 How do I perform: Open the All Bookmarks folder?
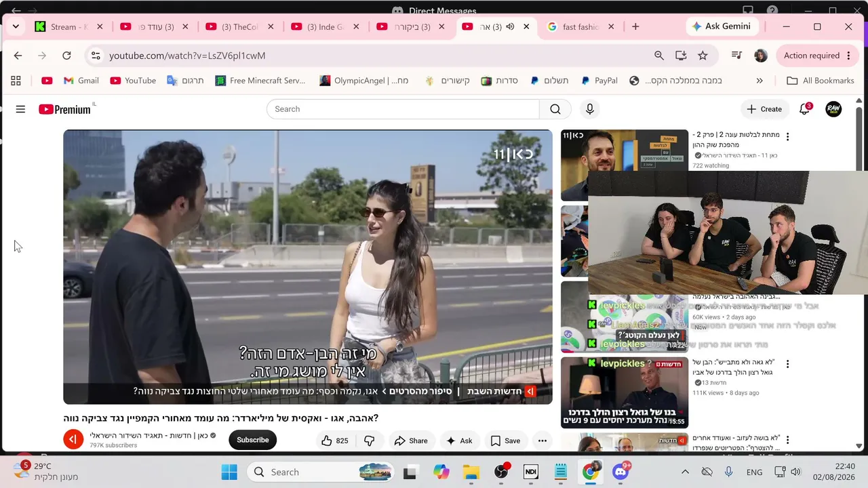(821, 81)
